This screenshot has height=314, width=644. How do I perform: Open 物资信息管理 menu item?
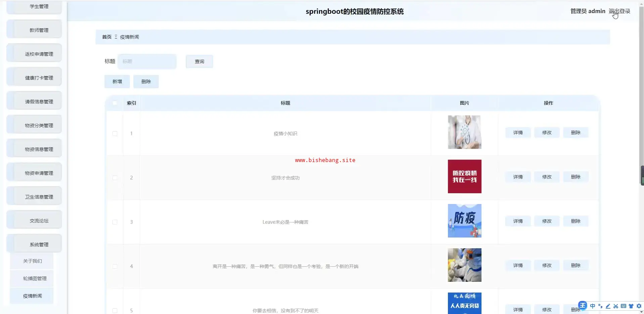[34, 148]
